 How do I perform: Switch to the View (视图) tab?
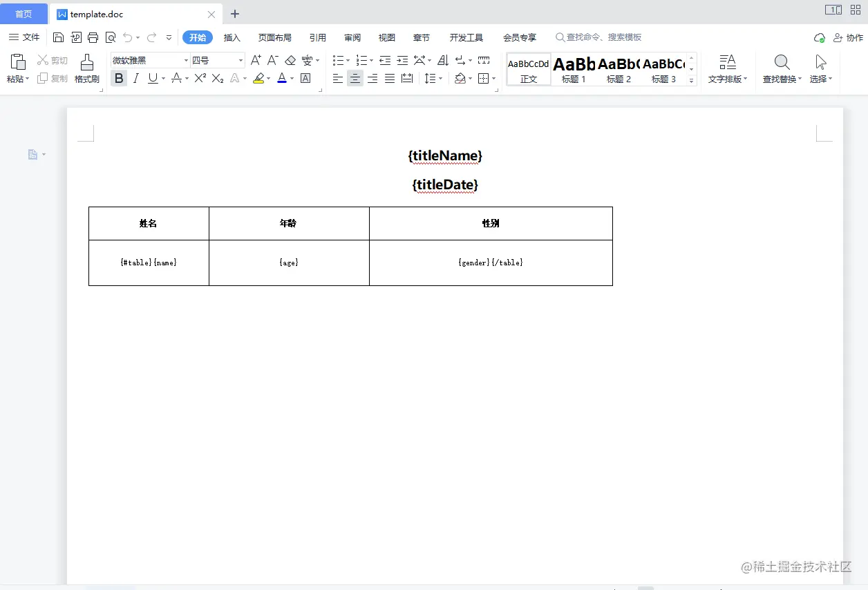pyautogui.click(x=387, y=38)
